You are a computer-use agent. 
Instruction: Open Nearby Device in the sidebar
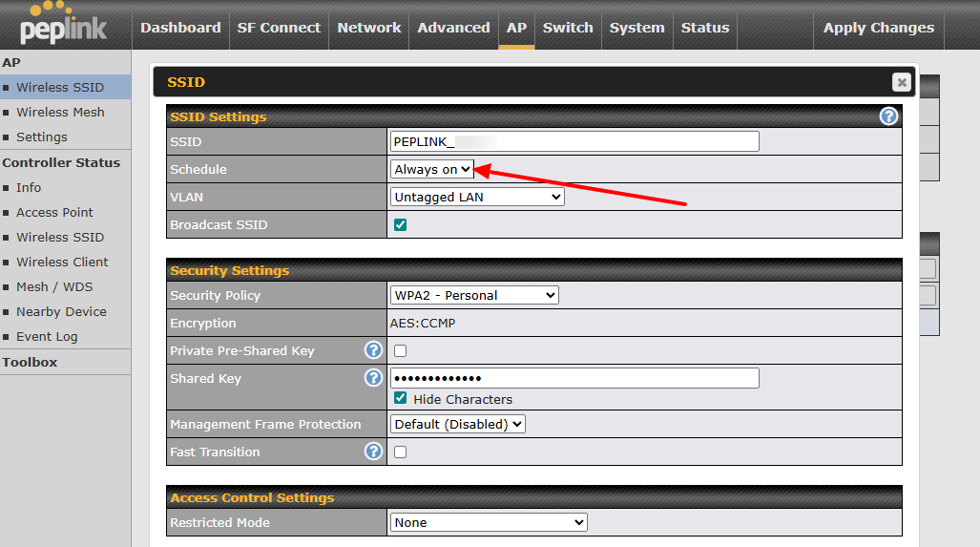tap(61, 311)
